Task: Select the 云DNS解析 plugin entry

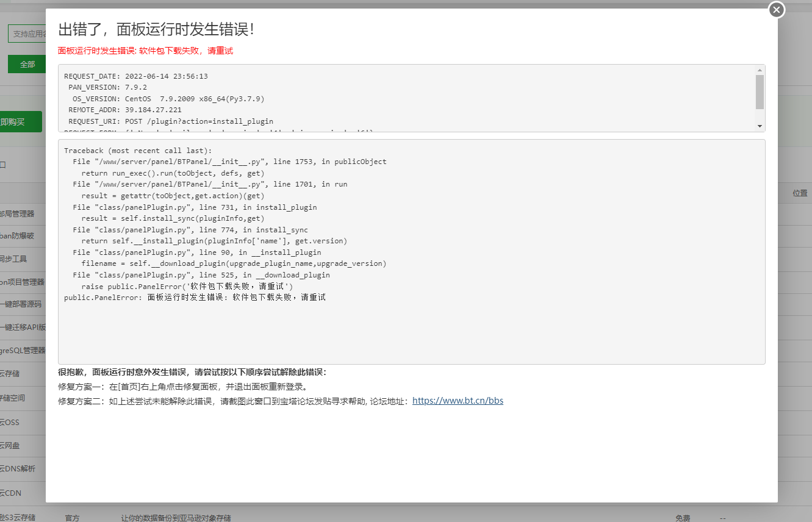Action: (x=20, y=468)
